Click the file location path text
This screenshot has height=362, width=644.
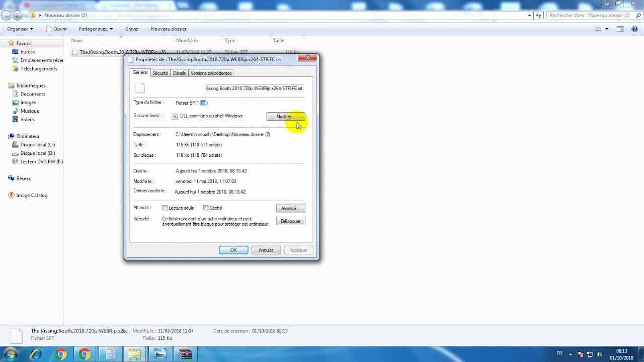coord(223,134)
